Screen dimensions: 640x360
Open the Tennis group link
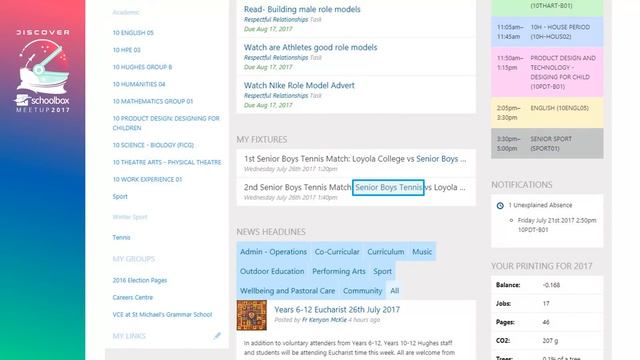point(121,237)
